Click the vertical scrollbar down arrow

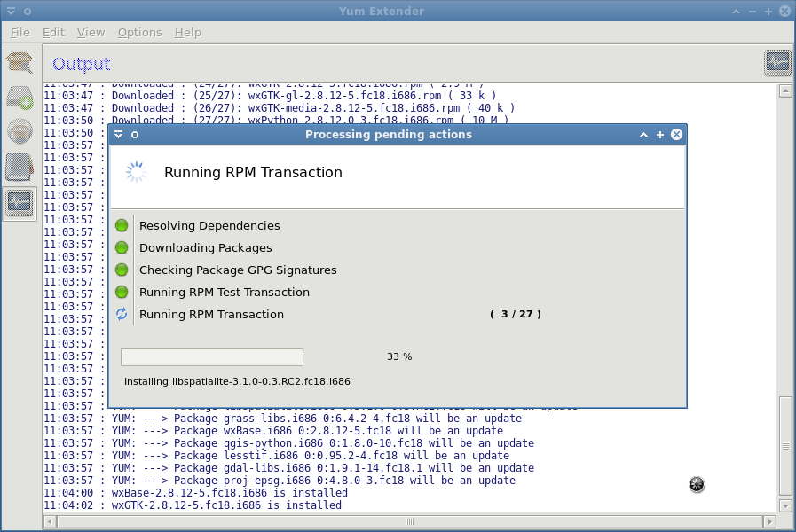tap(785, 505)
